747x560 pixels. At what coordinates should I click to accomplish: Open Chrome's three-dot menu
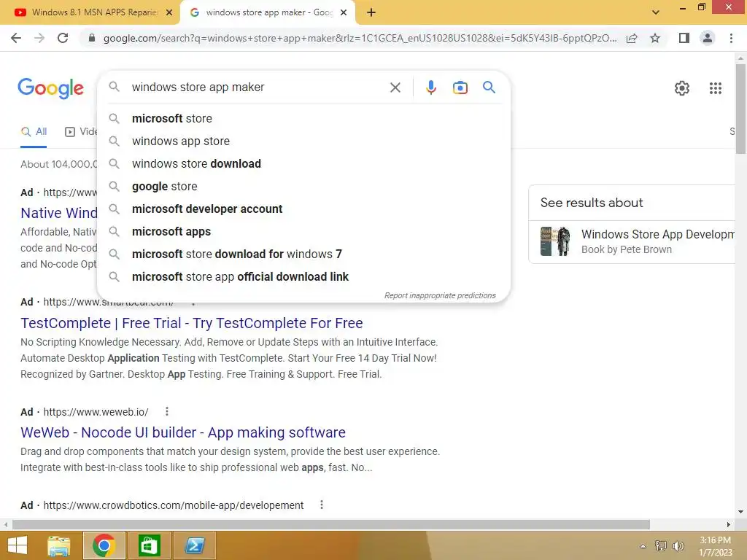click(731, 38)
